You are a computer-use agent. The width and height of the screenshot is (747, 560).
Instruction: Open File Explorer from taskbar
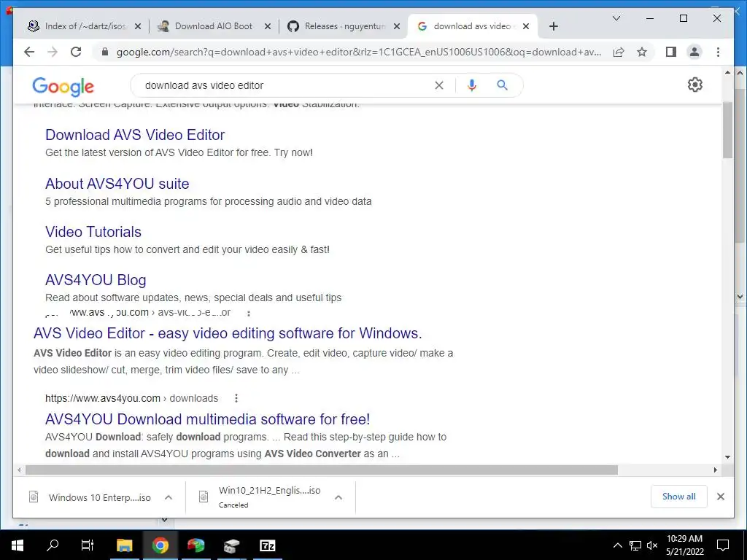click(x=124, y=545)
